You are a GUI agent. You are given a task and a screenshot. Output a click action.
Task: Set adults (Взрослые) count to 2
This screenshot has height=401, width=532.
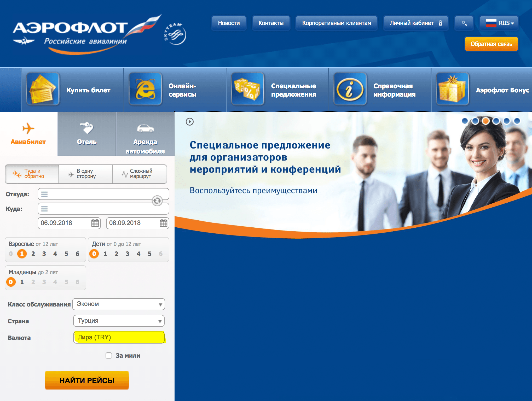[33, 254]
